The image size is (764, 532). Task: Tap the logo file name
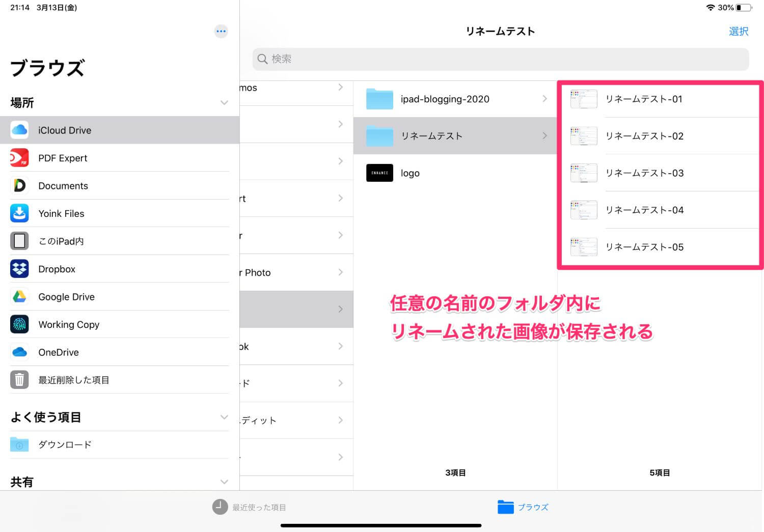[410, 173]
